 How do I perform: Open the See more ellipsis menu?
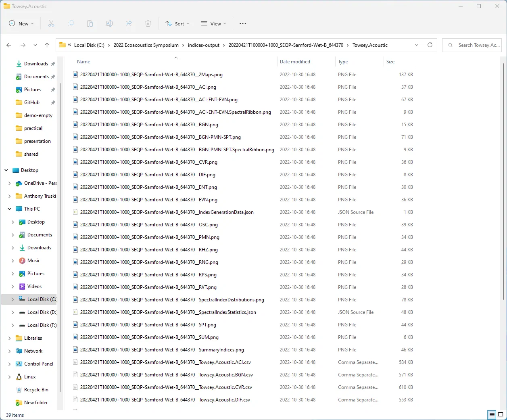[243, 23]
